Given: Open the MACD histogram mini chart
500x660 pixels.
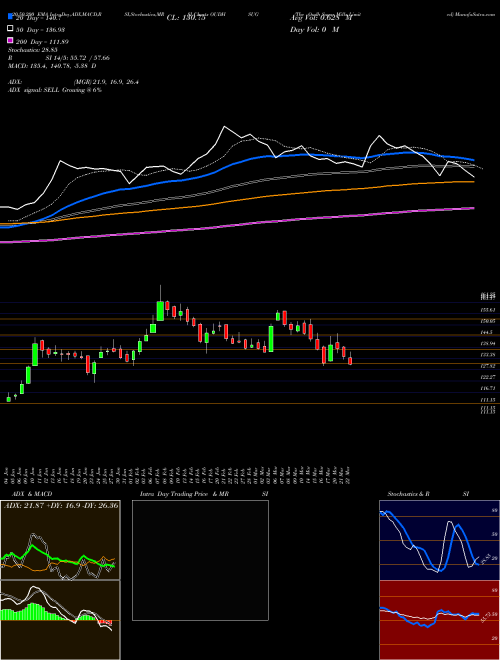Looking at the screenshot, I should [60, 620].
